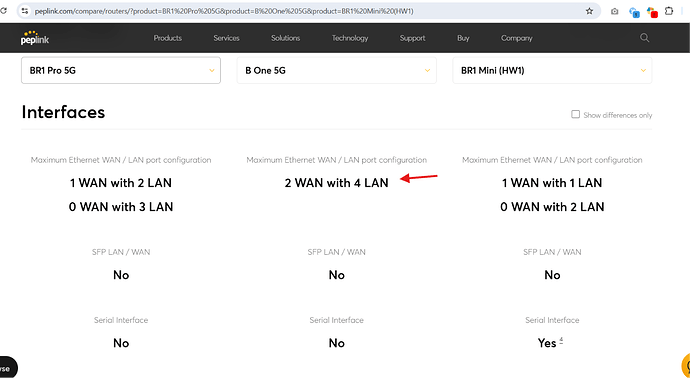
Task: Click the Peplink logo
Action: pos(35,38)
